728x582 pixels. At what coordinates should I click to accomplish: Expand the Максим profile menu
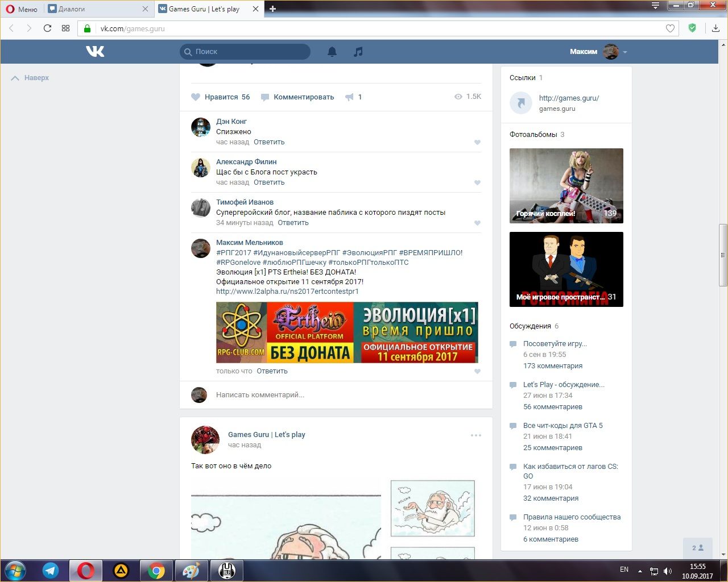[x=598, y=52]
